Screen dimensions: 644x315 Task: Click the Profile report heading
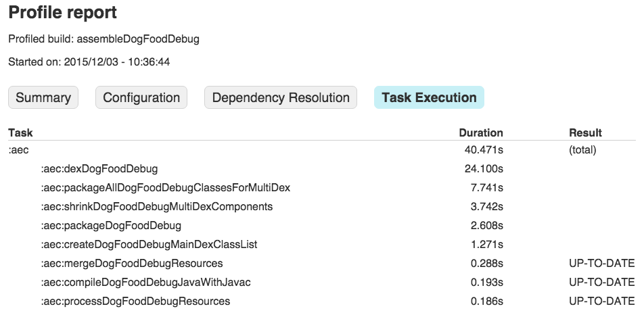(x=62, y=13)
